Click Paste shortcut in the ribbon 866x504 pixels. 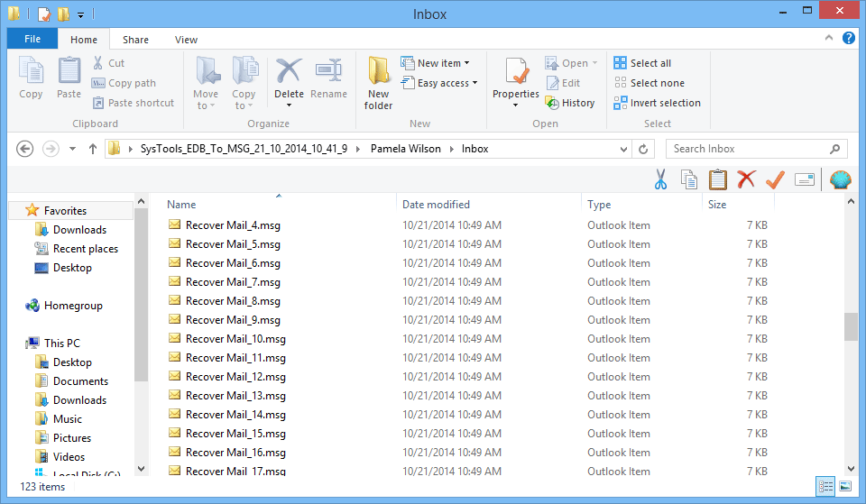click(x=133, y=103)
